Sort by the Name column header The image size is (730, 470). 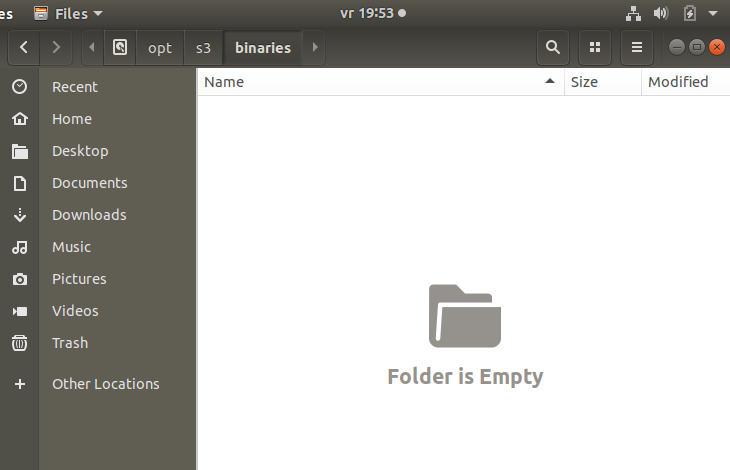(x=380, y=82)
